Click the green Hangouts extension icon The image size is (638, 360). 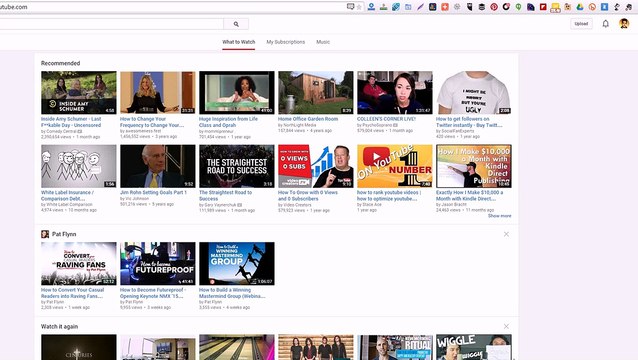pos(518,7)
